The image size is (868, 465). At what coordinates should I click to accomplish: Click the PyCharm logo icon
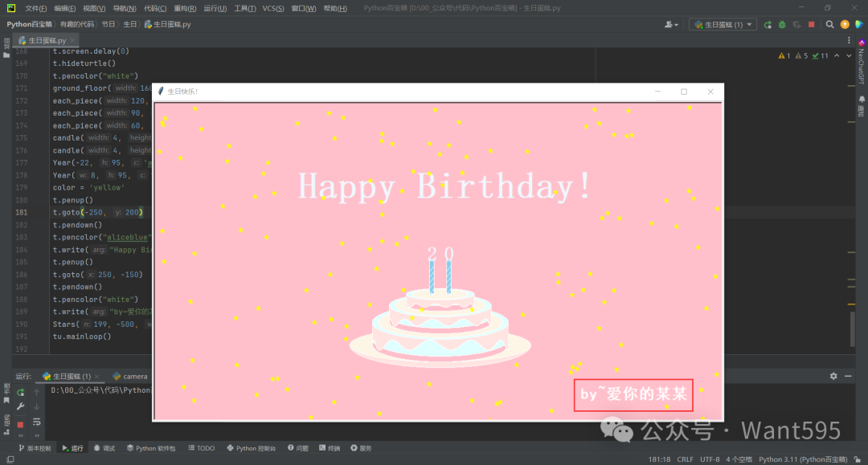pyautogui.click(x=11, y=8)
